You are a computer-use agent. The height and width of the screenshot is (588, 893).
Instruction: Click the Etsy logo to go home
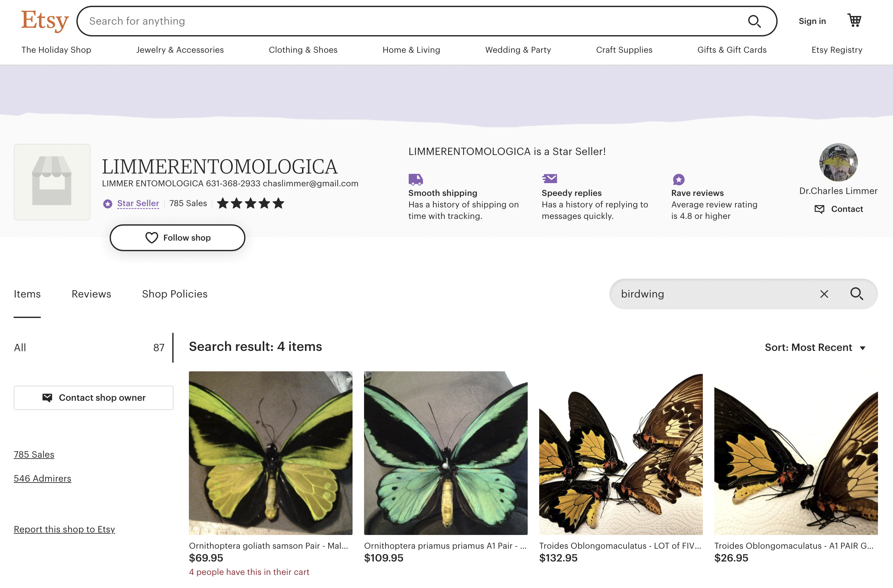pos(44,21)
